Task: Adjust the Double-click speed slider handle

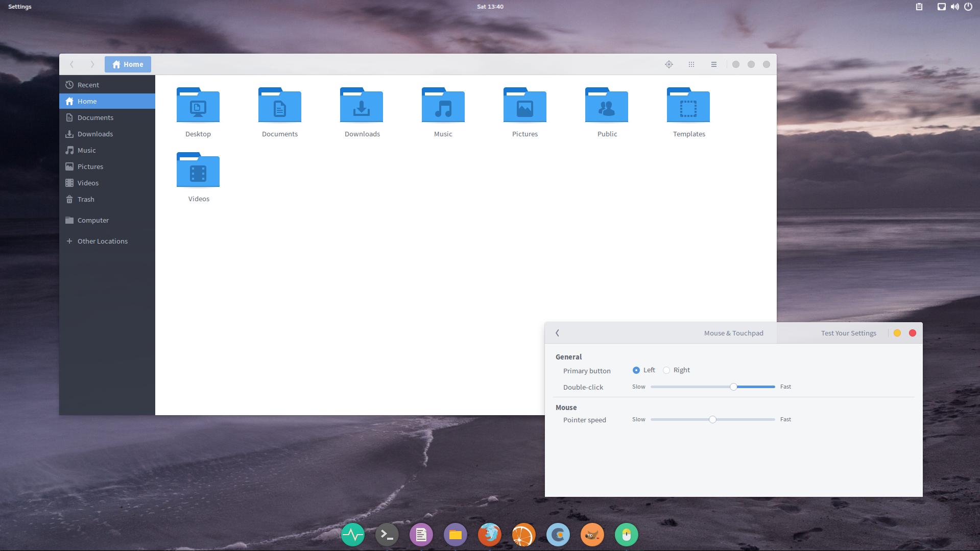Action: tap(733, 387)
